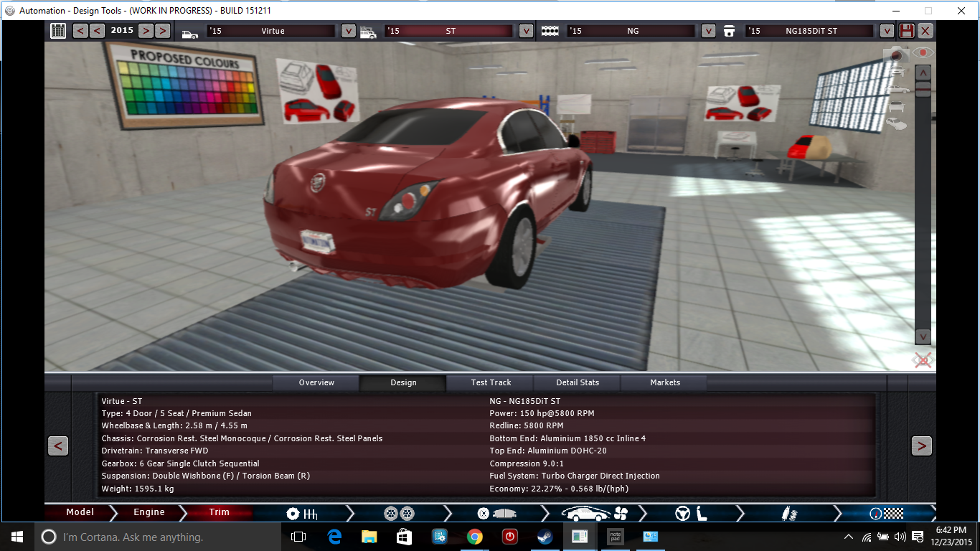Click the 'Power: 150 hp@5800 RPM' line
Image resolution: width=980 pixels, height=551 pixels.
pos(542,413)
